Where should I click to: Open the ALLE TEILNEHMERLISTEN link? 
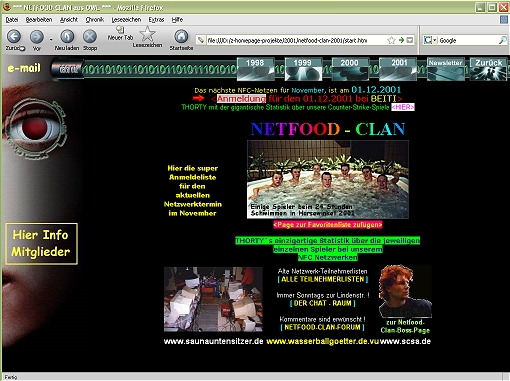point(323,279)
